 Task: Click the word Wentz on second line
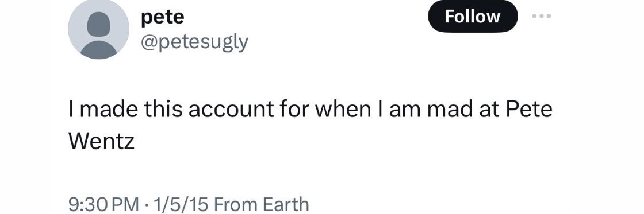pyautogui.click(x=101, y=142)
